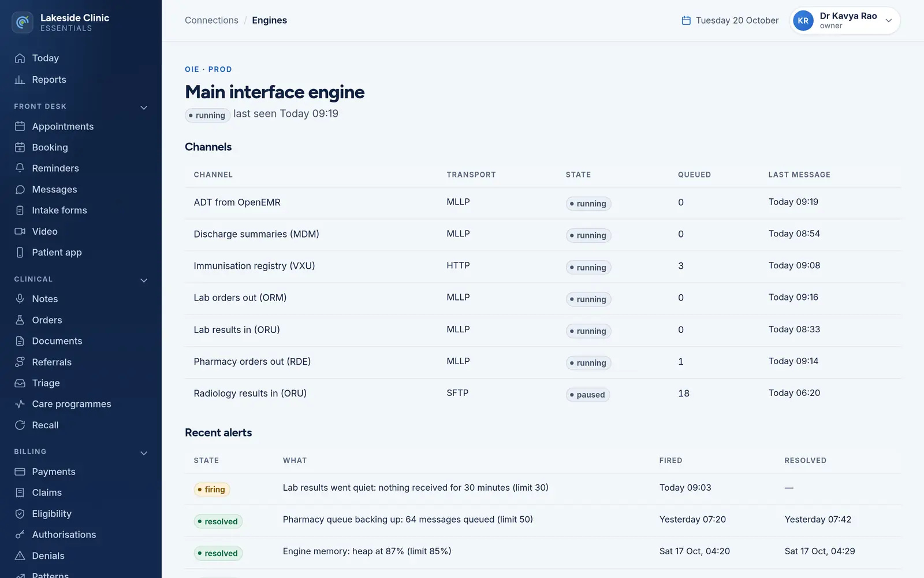924x578 pixels.
Task: Click the Reminders bell icon
Action: 20,168
